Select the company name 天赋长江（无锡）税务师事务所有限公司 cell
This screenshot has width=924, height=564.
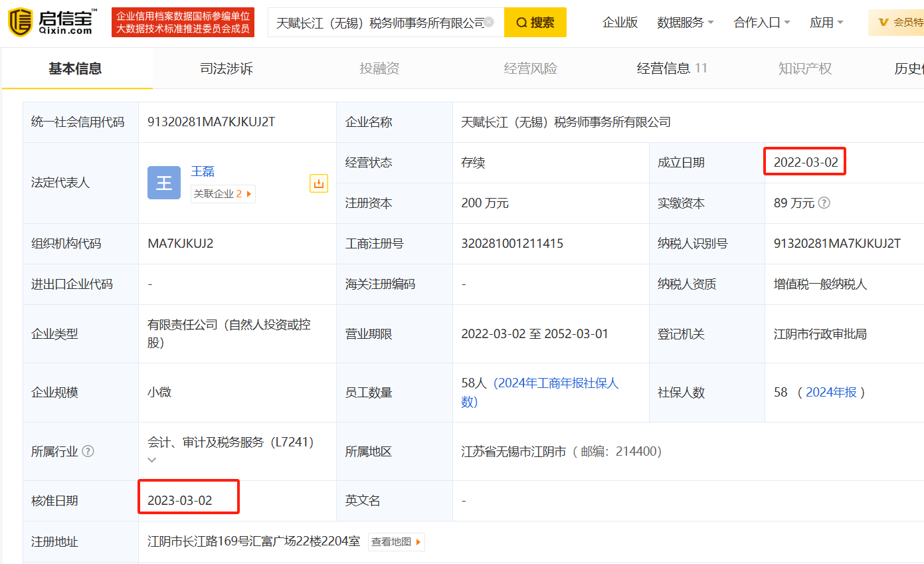[x=566, y=122]
